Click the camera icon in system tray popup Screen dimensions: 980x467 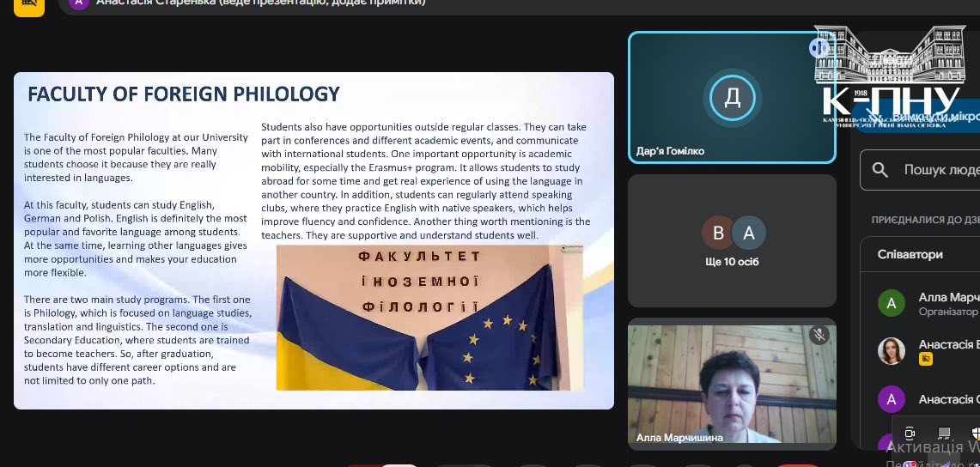pyautogui.click(x=910, y=434)
